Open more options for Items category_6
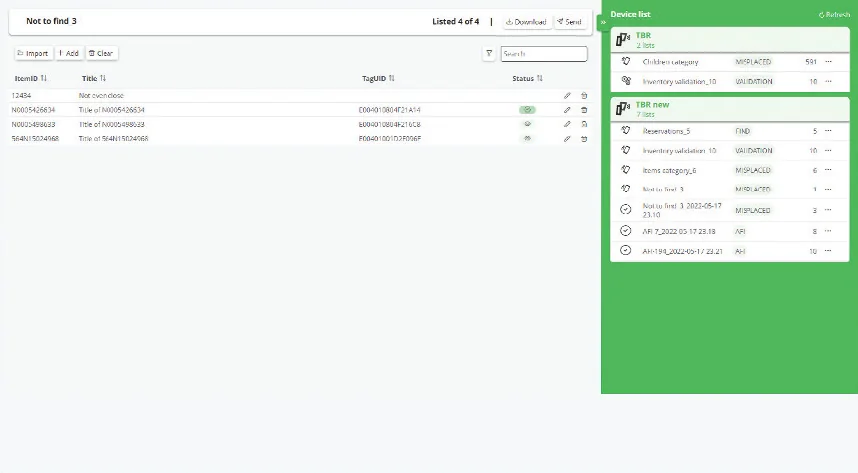Image resolution: width=858 pixels, height=473 pixels. click(828, 170)
